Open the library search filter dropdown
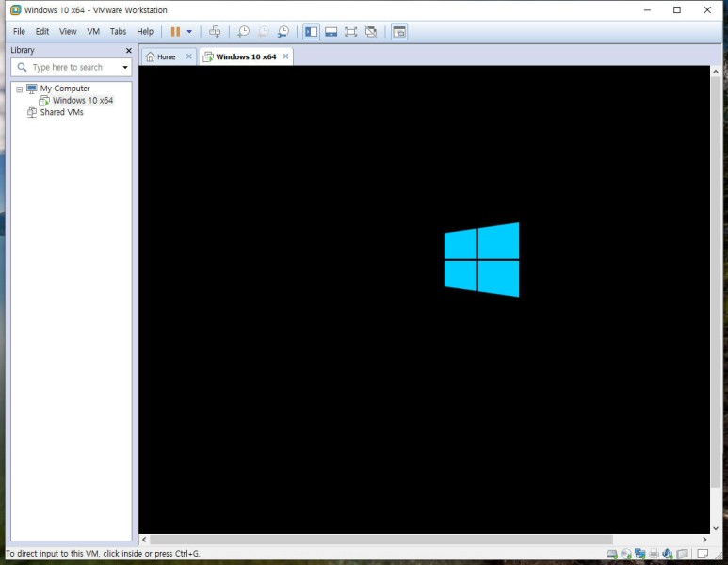 pyautogui.click(x=125, y=67)
